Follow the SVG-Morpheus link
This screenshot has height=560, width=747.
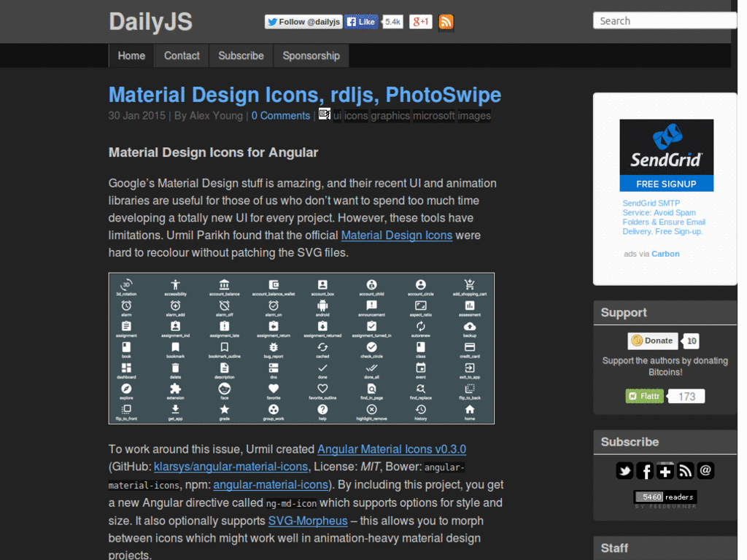click(x=308, y=521)
